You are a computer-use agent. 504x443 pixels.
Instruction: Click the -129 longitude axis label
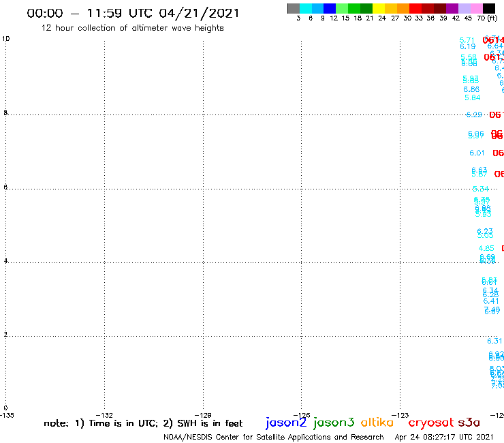pos(203,415)
